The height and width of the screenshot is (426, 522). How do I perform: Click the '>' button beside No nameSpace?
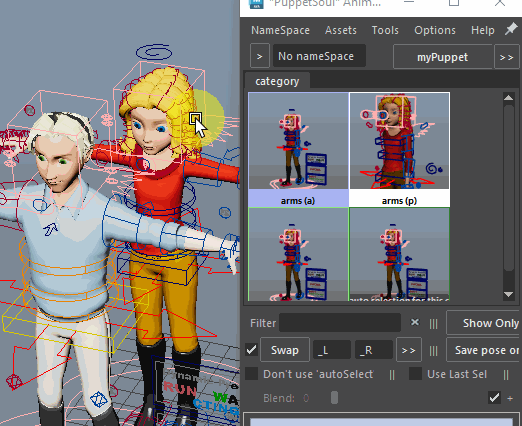[x=260, y=56]
